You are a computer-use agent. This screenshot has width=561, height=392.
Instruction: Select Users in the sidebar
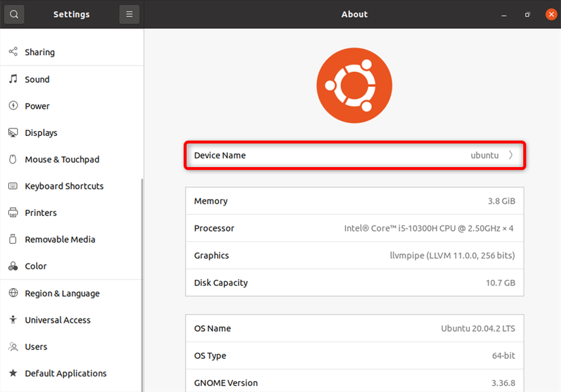tap(36, 346)
